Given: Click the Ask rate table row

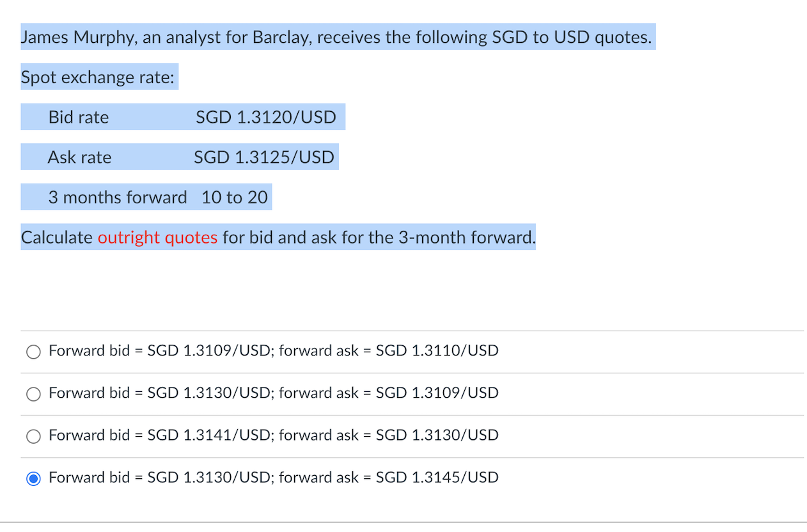Looking at the screenshot, I should (x=179, y=157).
